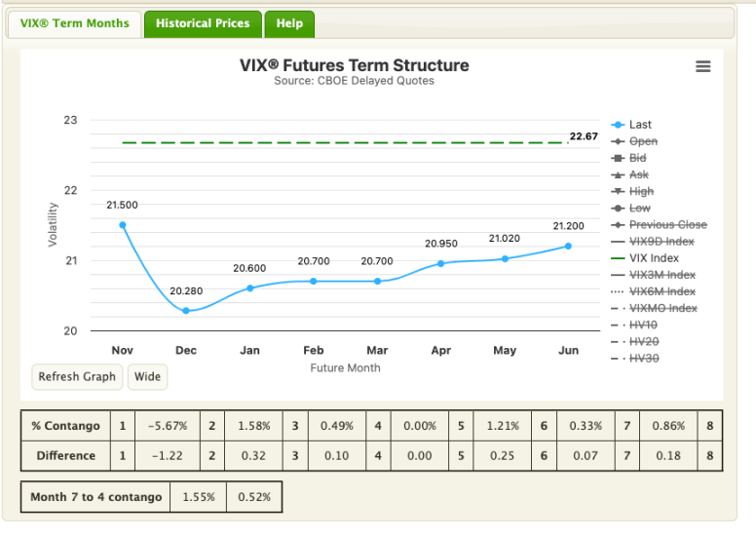
Task: Enable the Open series in legend
Action: [634, 141]
